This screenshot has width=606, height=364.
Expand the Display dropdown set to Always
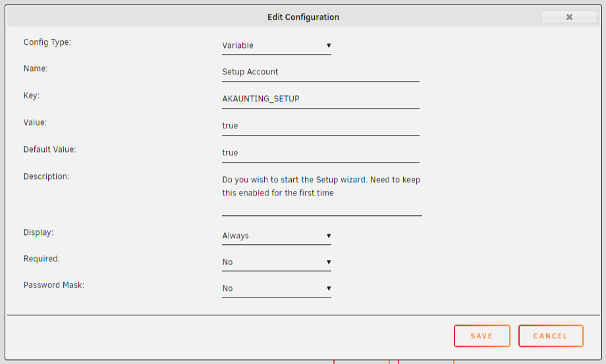(277, 236)
